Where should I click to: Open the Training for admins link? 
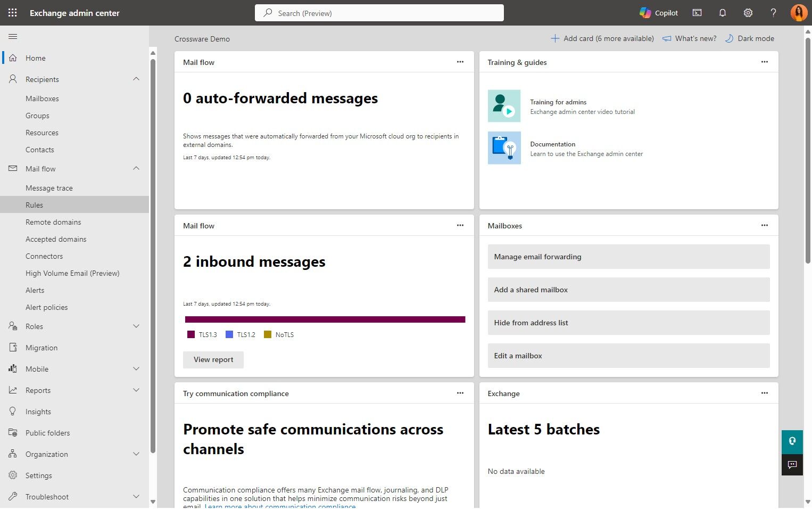click(x=558, y=102)
